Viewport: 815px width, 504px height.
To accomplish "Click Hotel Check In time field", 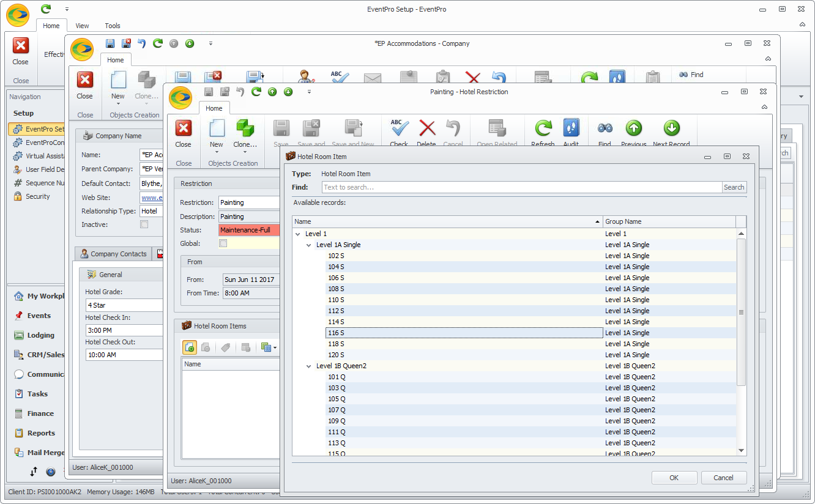I will click(x=124, y=330).
